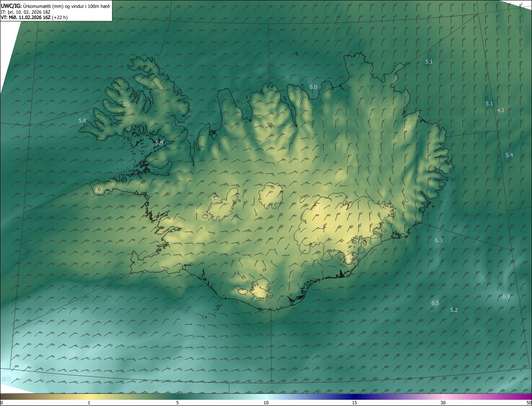Click the 2.5 value in the northeast highlands
The image size is (532, 406).
click(408, 128)
